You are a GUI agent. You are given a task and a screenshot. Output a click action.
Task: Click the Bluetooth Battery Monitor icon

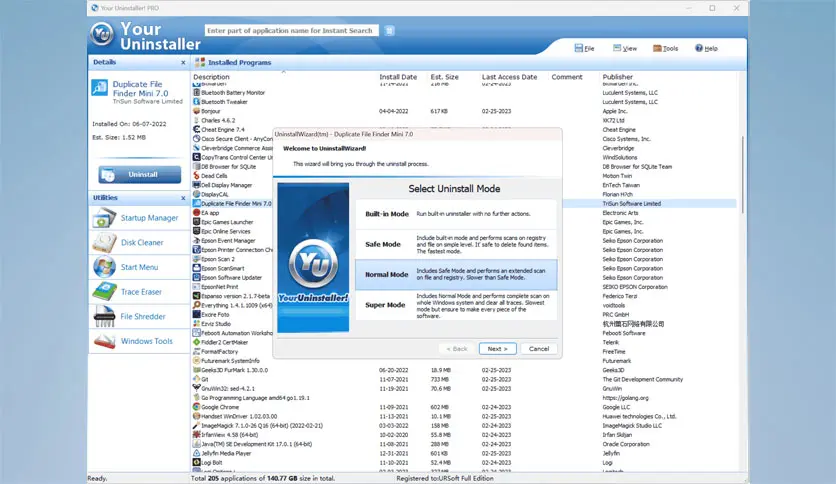(x=196, y=92)
